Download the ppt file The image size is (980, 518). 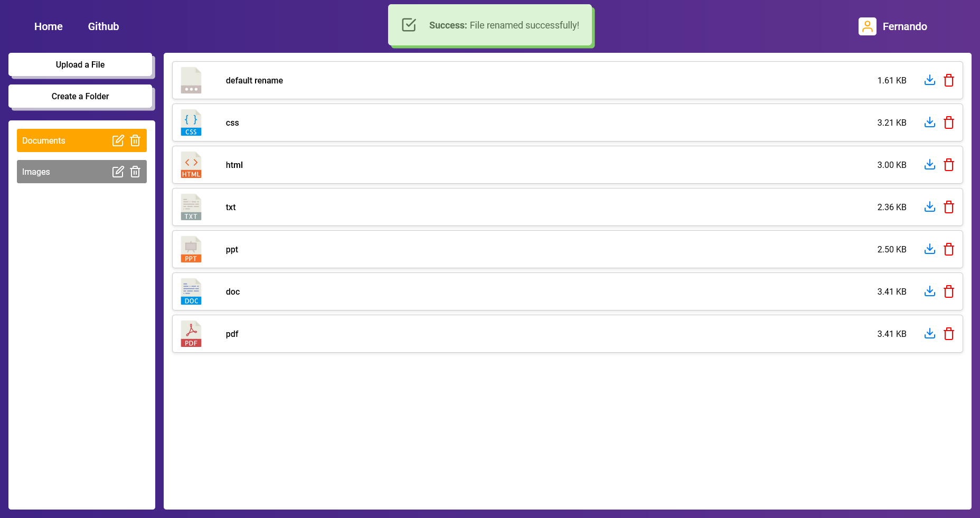[929, 249]
